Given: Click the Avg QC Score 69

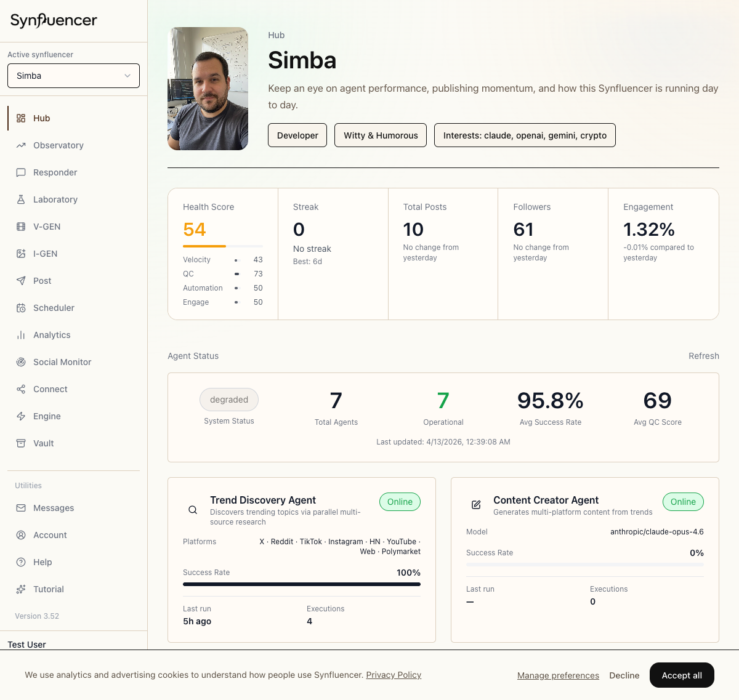Looking at the screenshot, I should click(658, 401).
